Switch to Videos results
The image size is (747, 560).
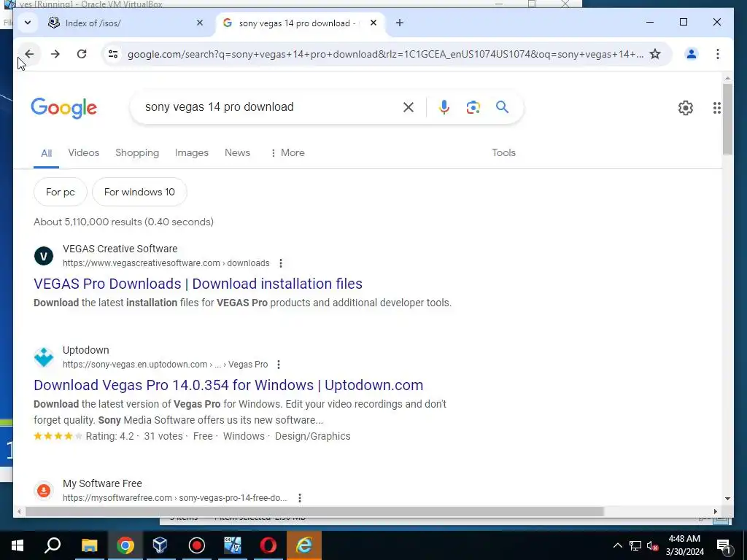[83, 153]
